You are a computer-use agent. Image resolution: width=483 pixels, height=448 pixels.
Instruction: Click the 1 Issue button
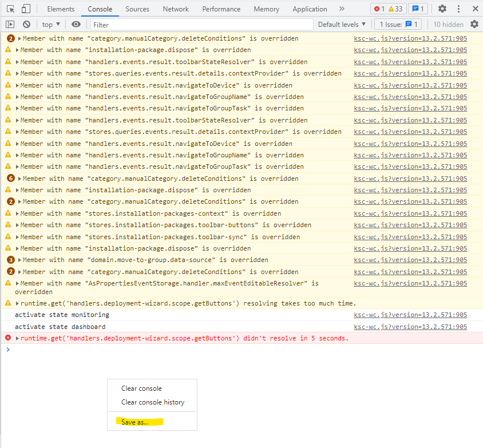click(398, 25)
